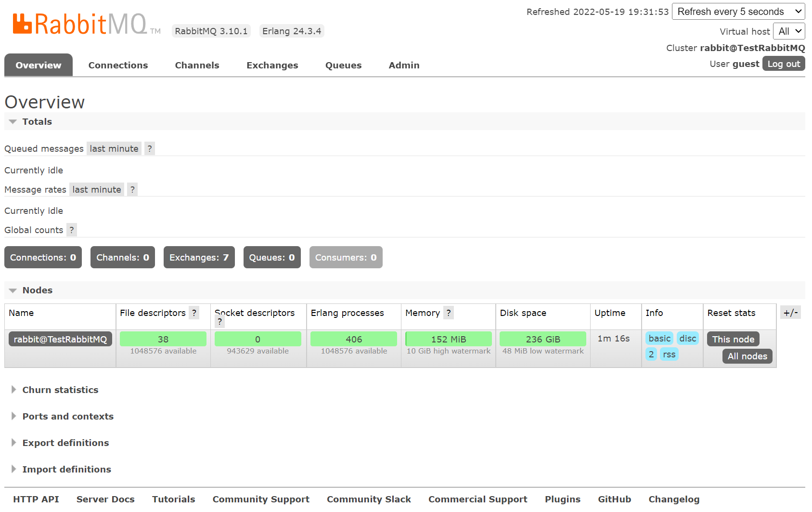The height and width of the screenshot is (512, 812).
Task: Reset stats for All nodes
Action: [x=747, y=356]
